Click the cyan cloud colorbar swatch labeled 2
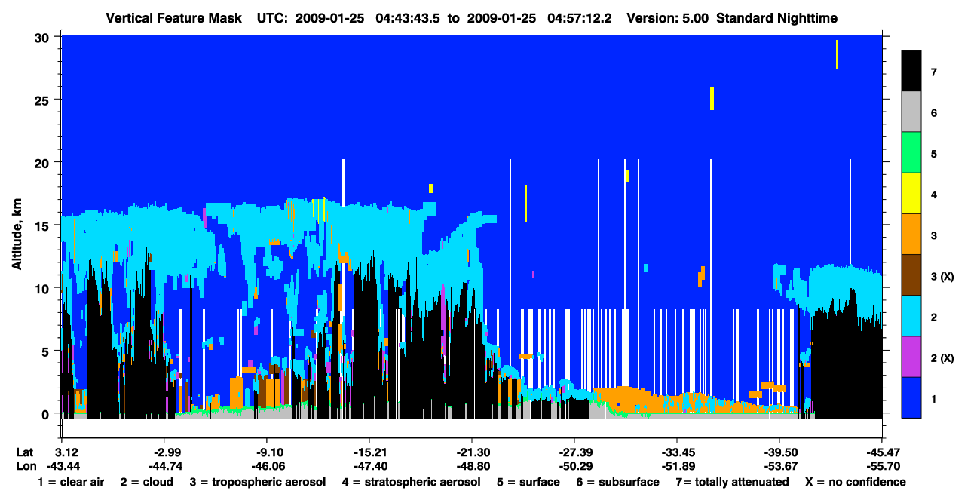Screen dimensions: 980x503 pyautogui.click(x=911, y=316)
